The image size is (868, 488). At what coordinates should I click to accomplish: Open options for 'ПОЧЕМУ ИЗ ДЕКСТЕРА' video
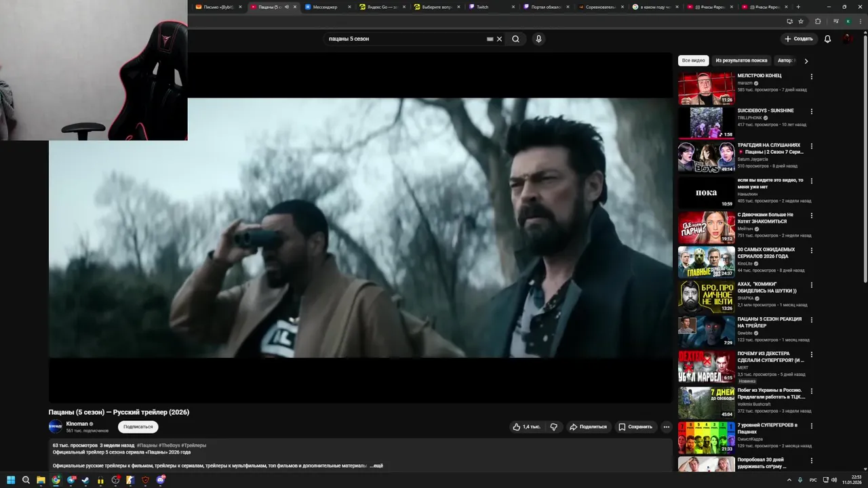[x=811, y=354]
